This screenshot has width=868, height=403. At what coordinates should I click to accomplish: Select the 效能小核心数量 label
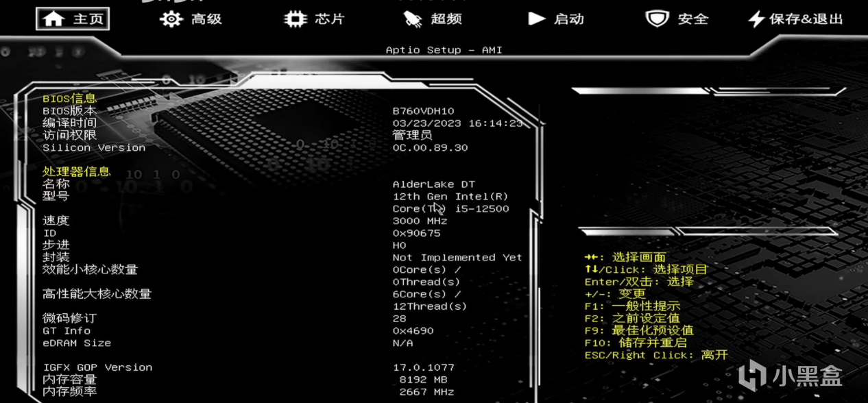pyautogui.click(x=91, y=270)
